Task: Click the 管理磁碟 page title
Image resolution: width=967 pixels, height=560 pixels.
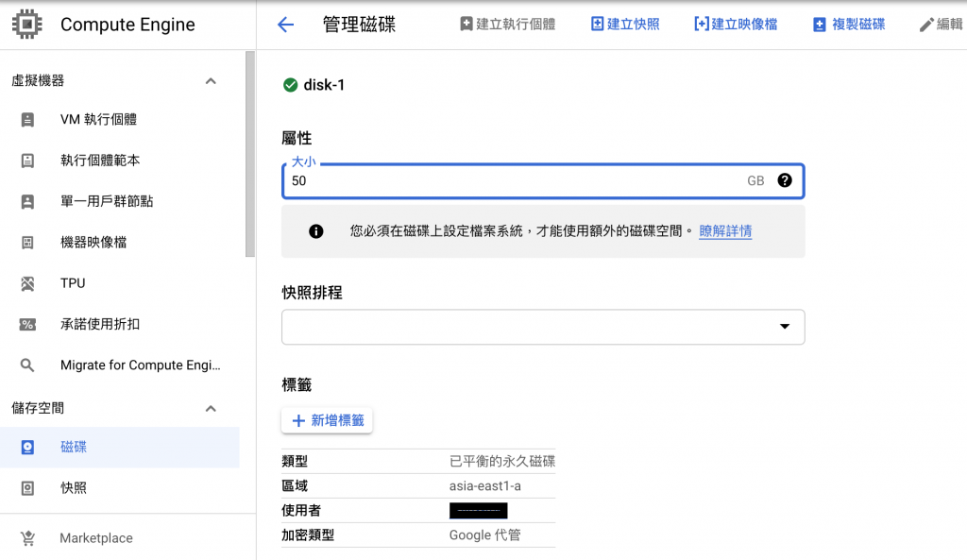Action: point(359,25)
